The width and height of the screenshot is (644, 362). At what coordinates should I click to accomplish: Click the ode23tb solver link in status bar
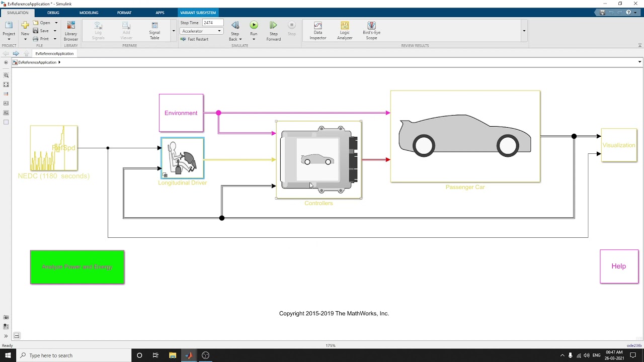tap(634, 345)
